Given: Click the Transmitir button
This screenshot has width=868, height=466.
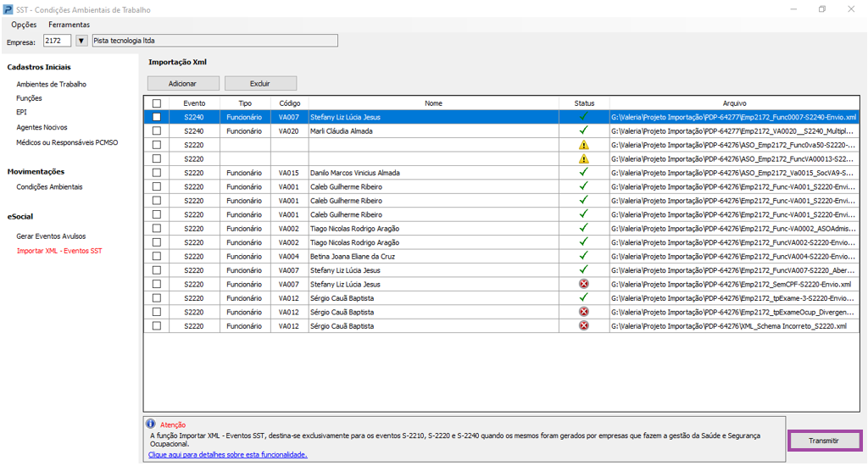Looking at the screenshot, I should click(824, 441).
